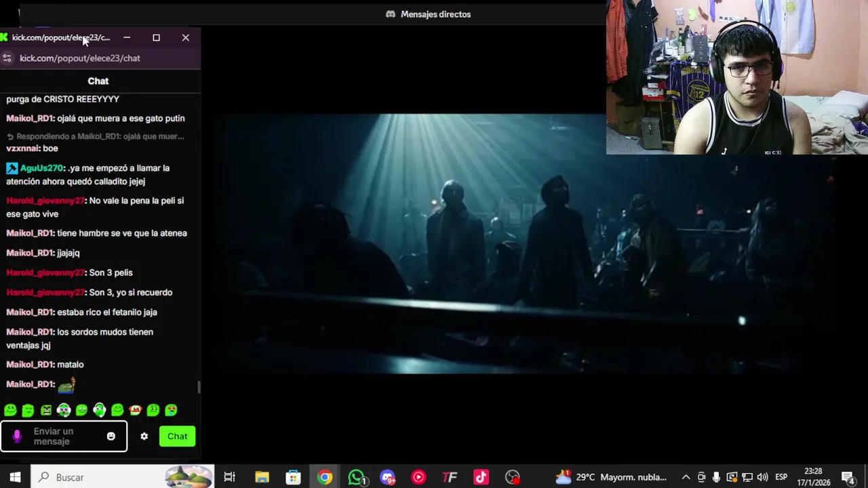
Task: Open the pink music-note app in taskbar
Action: coord(481,477)
